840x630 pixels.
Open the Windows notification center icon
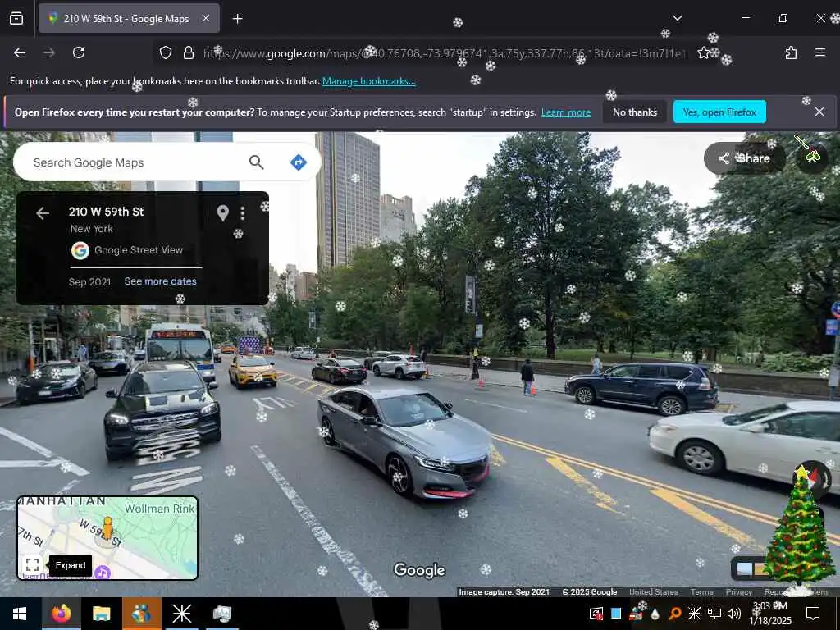(x=813, y=614)
